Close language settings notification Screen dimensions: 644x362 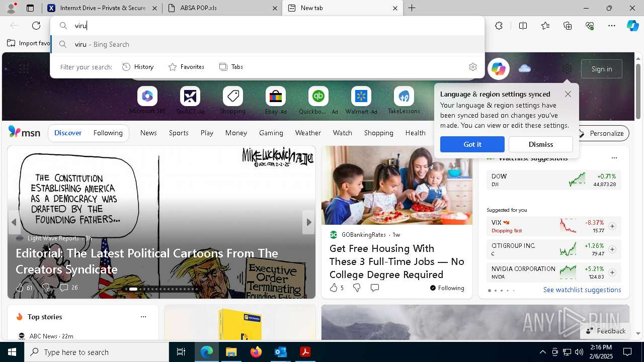tap(568, 94)
